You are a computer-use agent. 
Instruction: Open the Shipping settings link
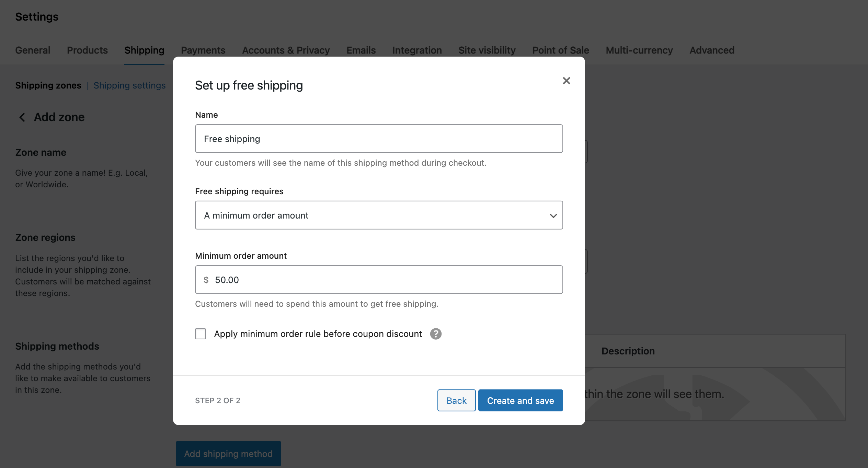pyautogui.click(x=129, y=85)
